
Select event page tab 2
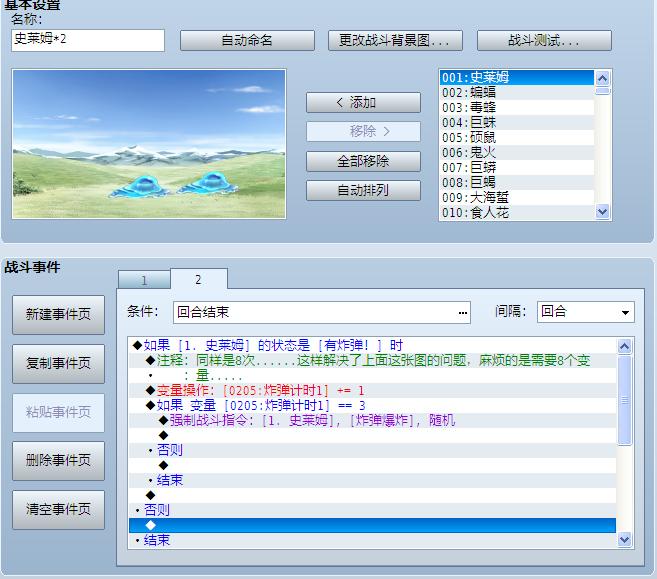pos(199,279)
